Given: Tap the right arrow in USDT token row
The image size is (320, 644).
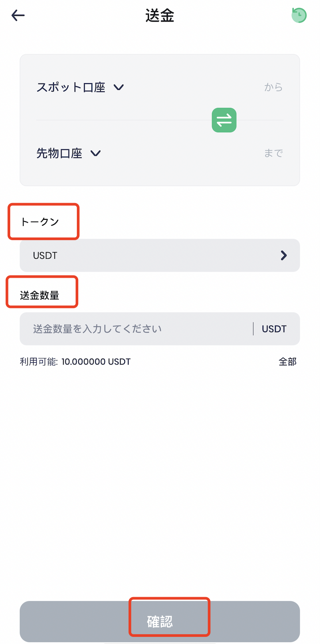Looking at the screenshot, I should coord(284,255).
